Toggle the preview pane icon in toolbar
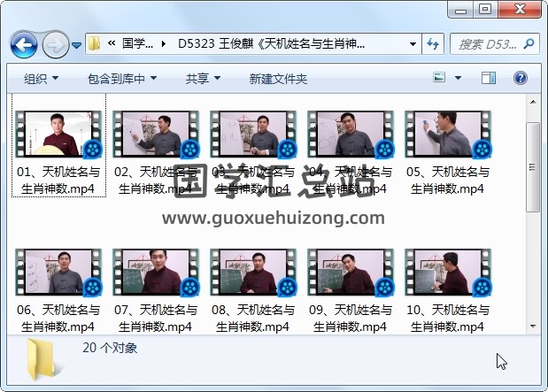The height and width of the screenshot is (392, 548). point(490,79)
